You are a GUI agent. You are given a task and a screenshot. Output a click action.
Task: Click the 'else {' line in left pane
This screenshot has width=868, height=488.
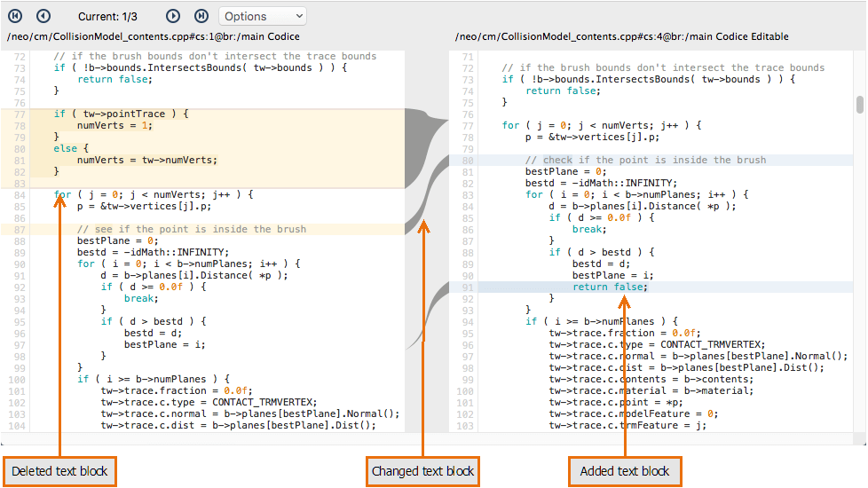[x=71, y=148]
